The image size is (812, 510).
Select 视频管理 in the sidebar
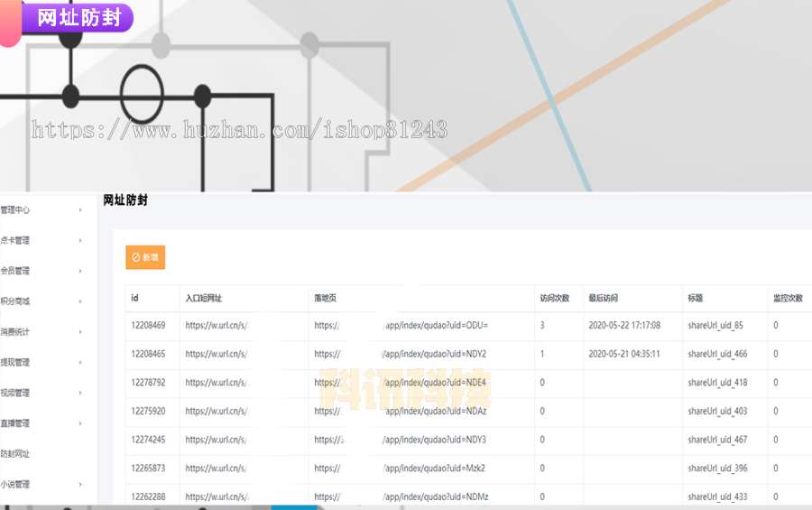tap(16, 393)
